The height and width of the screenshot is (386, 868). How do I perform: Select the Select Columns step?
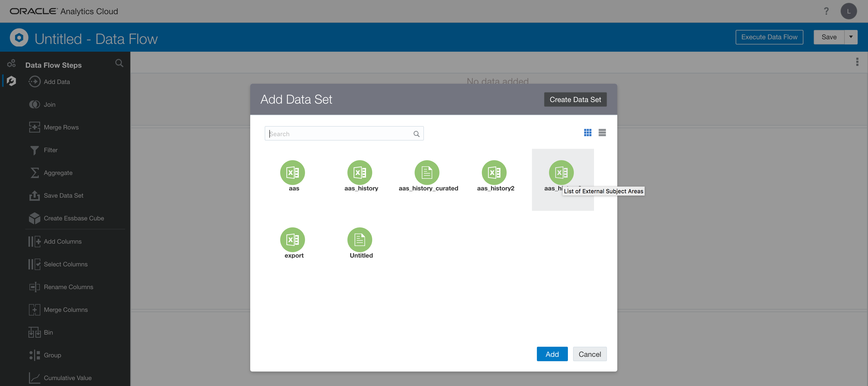point(58,264)
